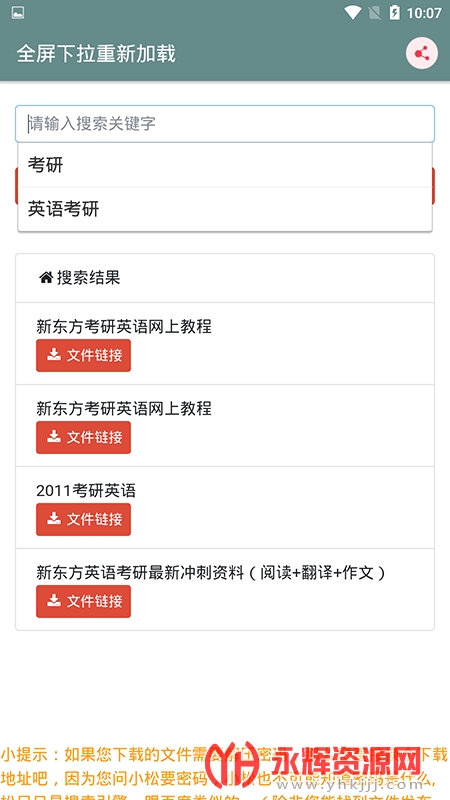The width and height of the screenshot is (450, 800).
Task: Focus the search keyword input field
Action: [225, 123]
